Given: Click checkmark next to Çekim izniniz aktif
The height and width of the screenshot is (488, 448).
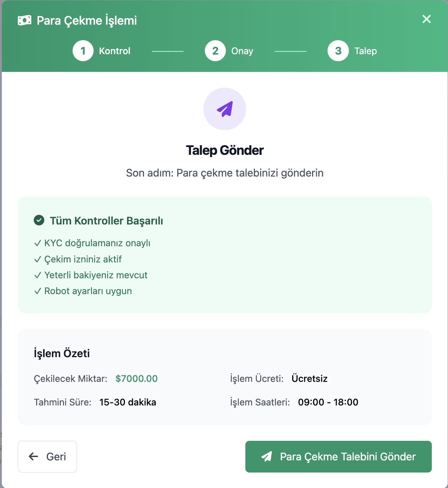Looking at the screenshot, I should pyautogui.click(x=38, y=259).
